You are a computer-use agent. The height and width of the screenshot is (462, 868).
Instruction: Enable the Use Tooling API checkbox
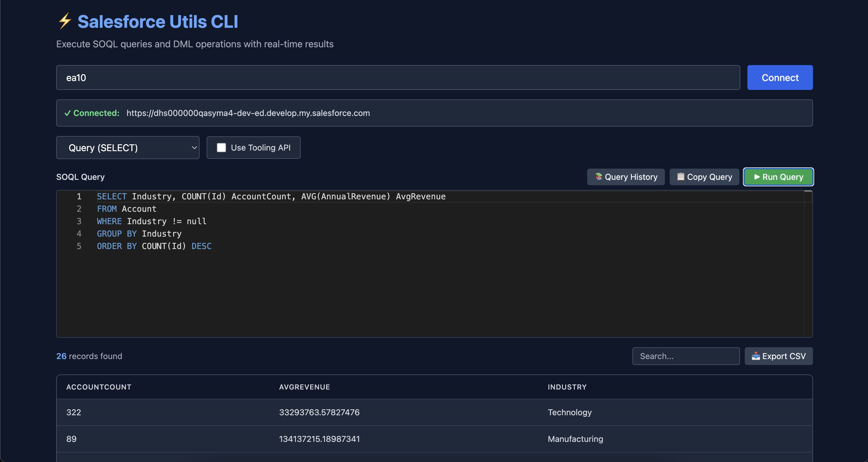pyautogui.click(x=221, y=148)
